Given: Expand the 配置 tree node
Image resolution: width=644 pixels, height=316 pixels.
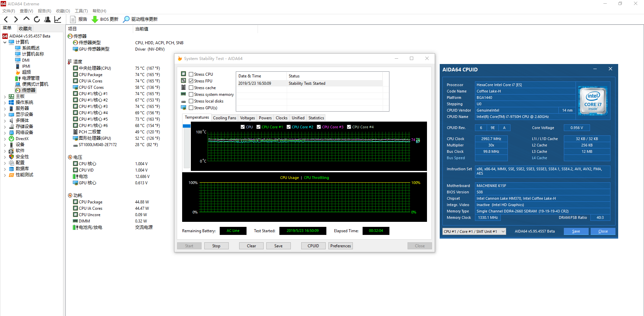Looking at the screenshot, I should [x=5, y=163].
